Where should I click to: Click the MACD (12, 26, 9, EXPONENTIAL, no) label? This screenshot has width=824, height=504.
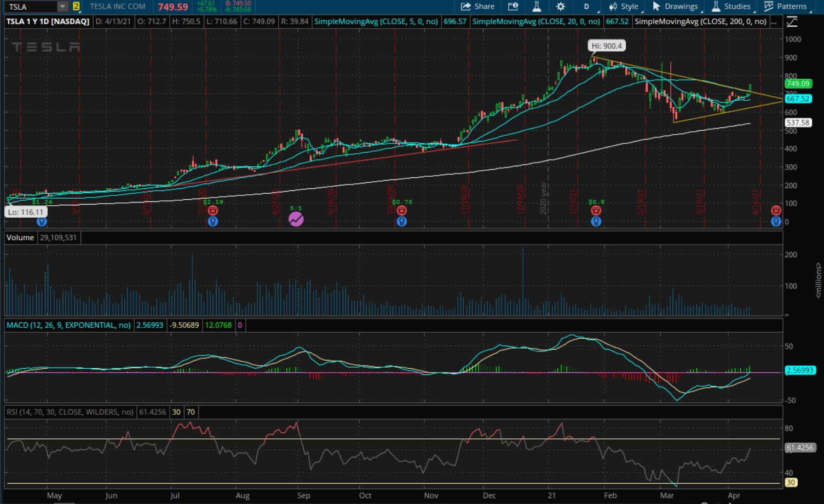pos(68,325)
